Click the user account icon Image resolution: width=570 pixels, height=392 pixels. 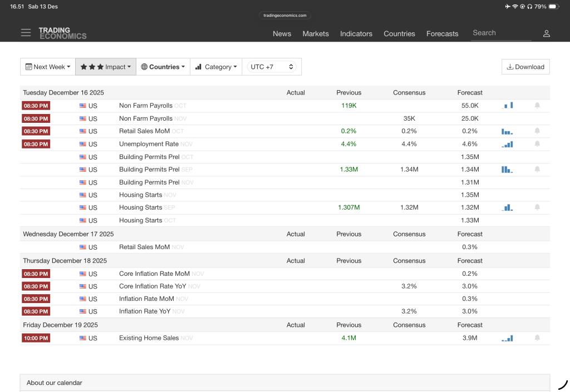pyautogui.click(x=546, y=33)
